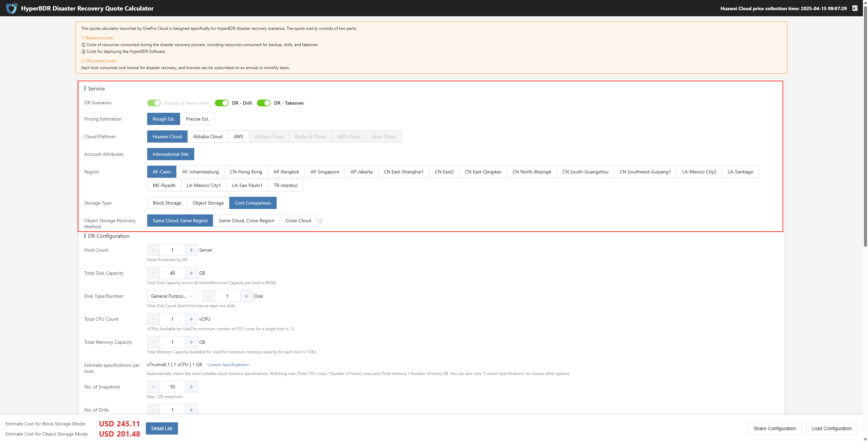This screenshot has width=868, height=442.
Task: Open the Custom Specifications link
Action: click(228, 365)
